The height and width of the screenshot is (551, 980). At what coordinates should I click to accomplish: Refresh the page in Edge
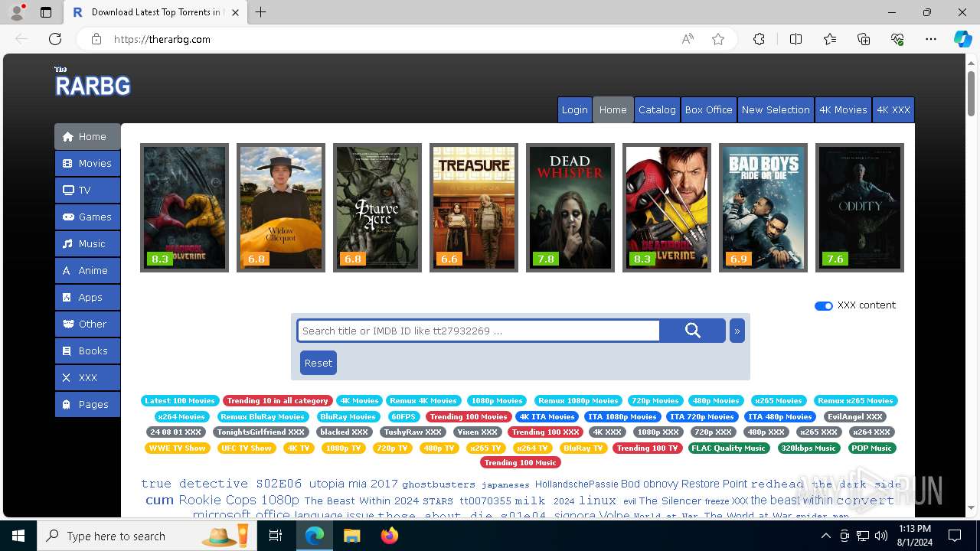click(x=55, y=39)
